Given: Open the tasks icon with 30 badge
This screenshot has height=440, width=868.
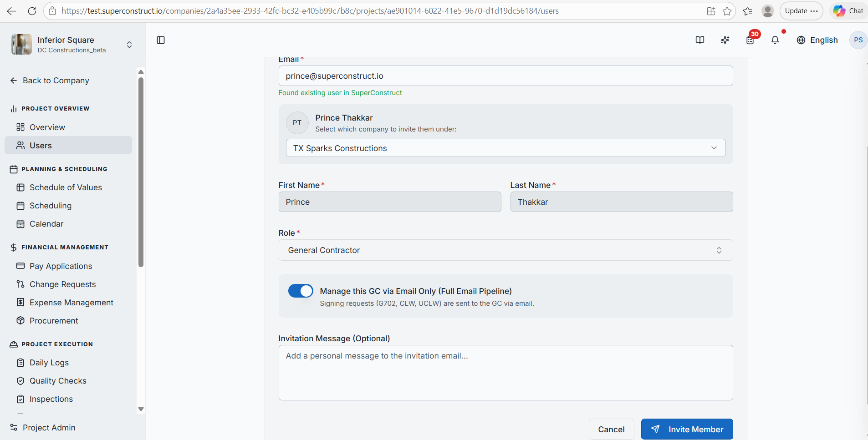Looking at the screenshot, I should [x=751, y=40].
